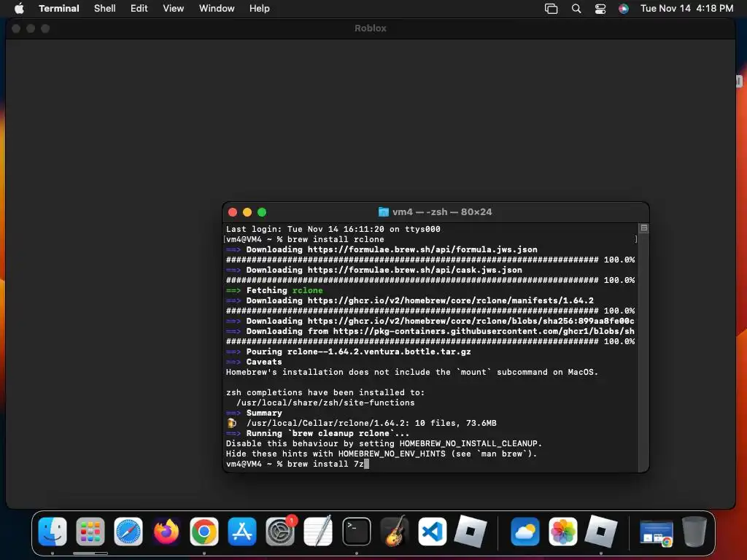
Task: Click the HOMEBREW_NO_ENV_HINTS hint line
Action: tap(382, 454)
